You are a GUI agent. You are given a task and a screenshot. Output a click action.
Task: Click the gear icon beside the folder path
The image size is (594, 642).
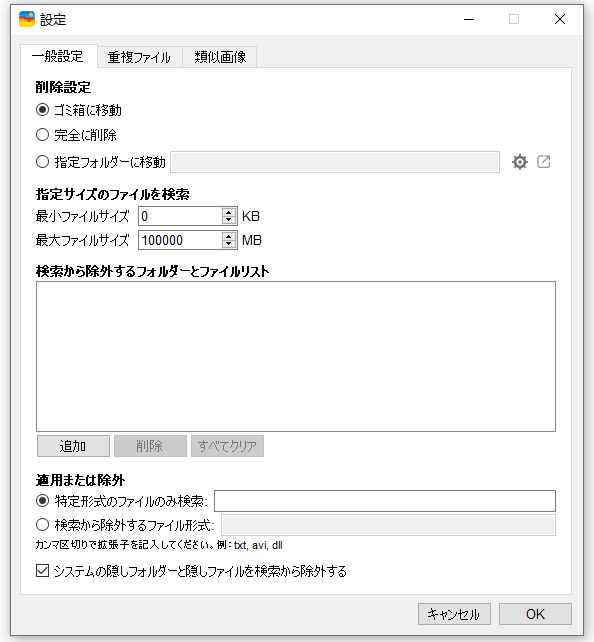click(x=519, y=162)
